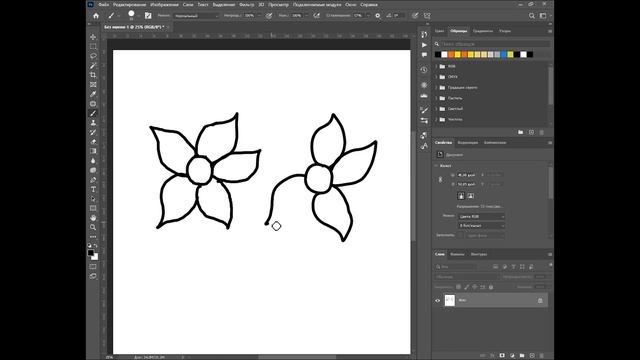Open the search icon at top right
The width and height of the screenshot is (640, 360).
(532, 16)
